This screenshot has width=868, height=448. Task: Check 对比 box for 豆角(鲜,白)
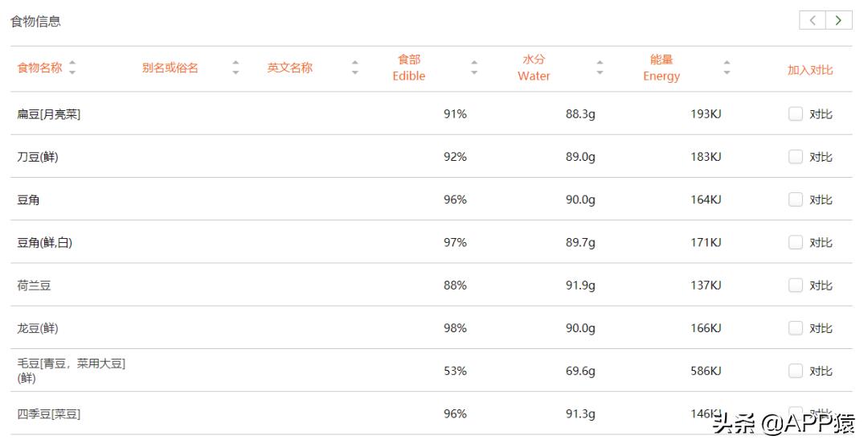tap(796, 243)
